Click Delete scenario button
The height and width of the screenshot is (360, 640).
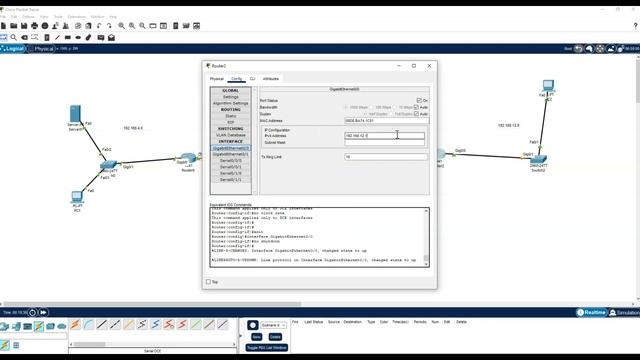[x=275, y=337]
